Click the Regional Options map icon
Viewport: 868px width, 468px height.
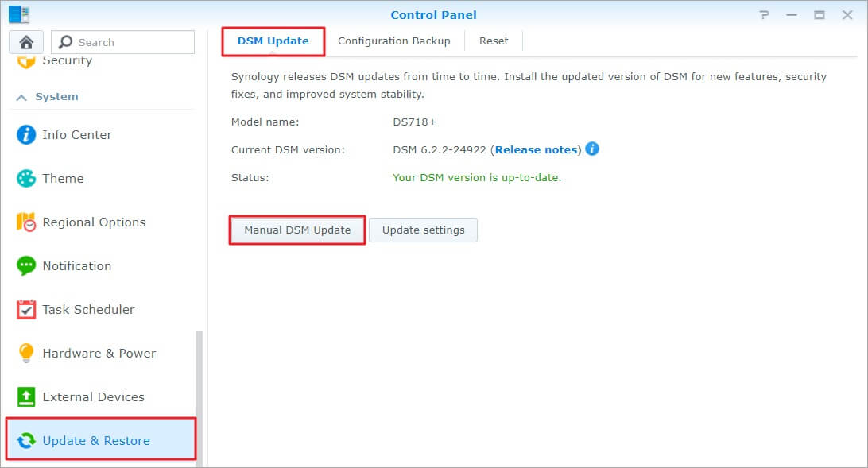pyautogui.click(x=26, y=222)
